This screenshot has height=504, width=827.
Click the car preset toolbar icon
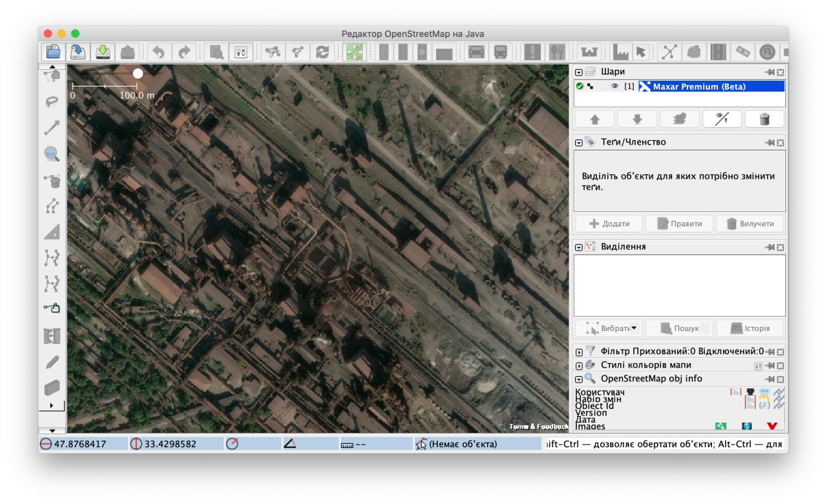pos(476,52)
